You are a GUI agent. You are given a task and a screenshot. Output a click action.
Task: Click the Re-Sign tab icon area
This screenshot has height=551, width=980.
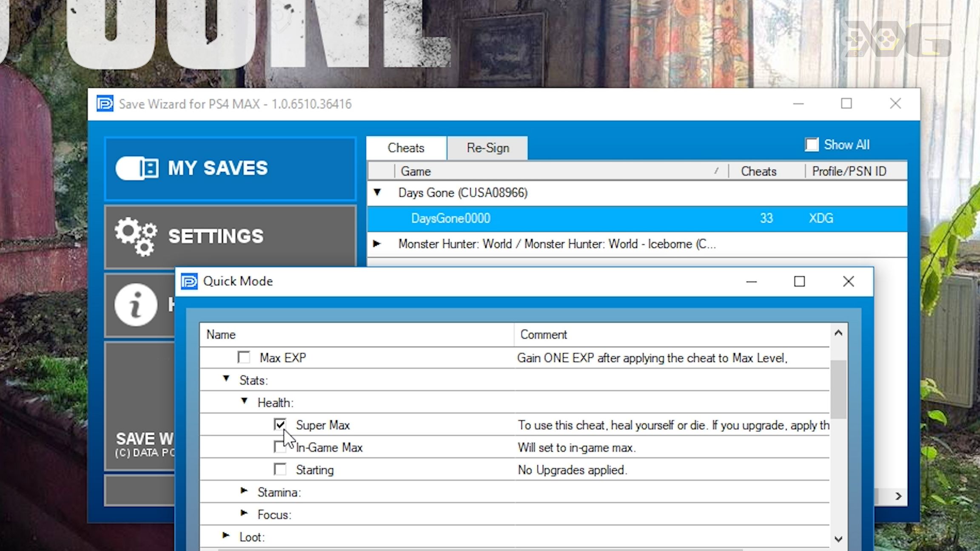[488, 148]
